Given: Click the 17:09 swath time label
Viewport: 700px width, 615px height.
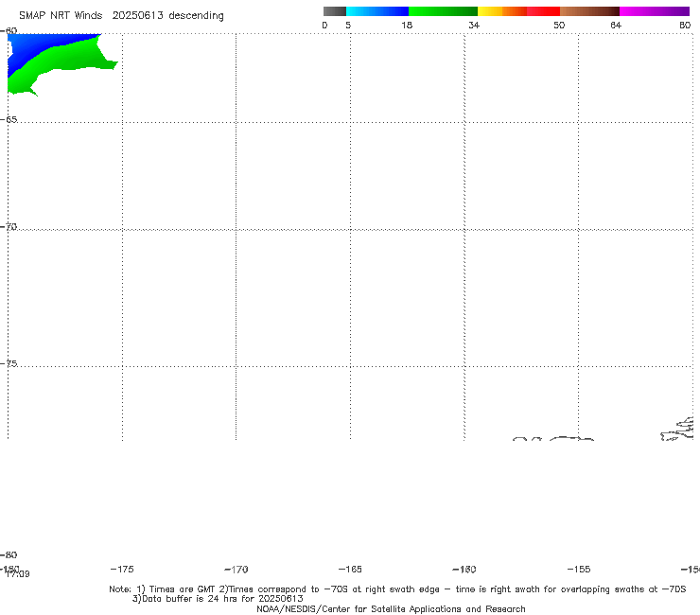Looking at the screenshot, I should [18, 574].
